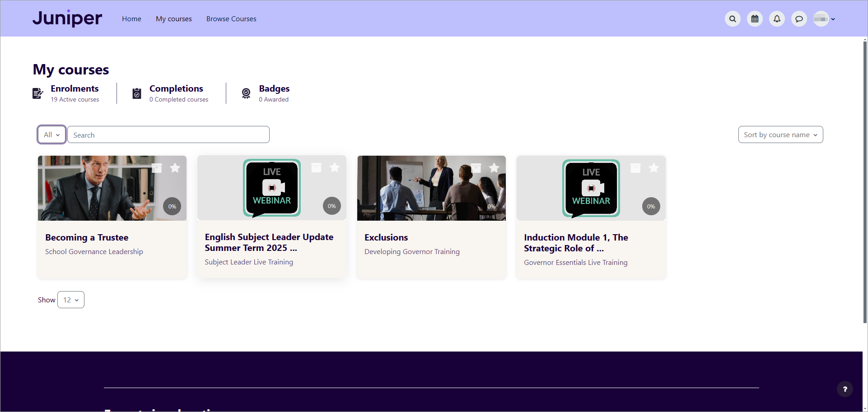
Task: Open the help question mark icon bottom right
Action: coord(845,389)
